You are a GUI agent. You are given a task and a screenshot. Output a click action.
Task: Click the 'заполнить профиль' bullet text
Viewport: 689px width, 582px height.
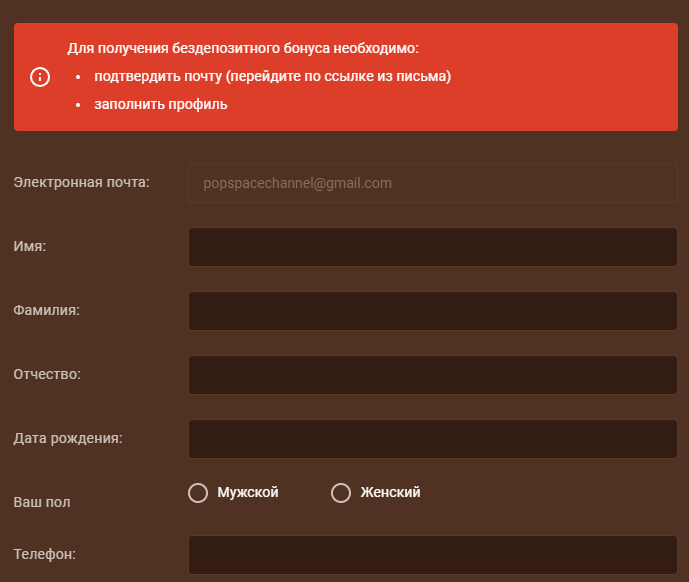click(161, 103)
